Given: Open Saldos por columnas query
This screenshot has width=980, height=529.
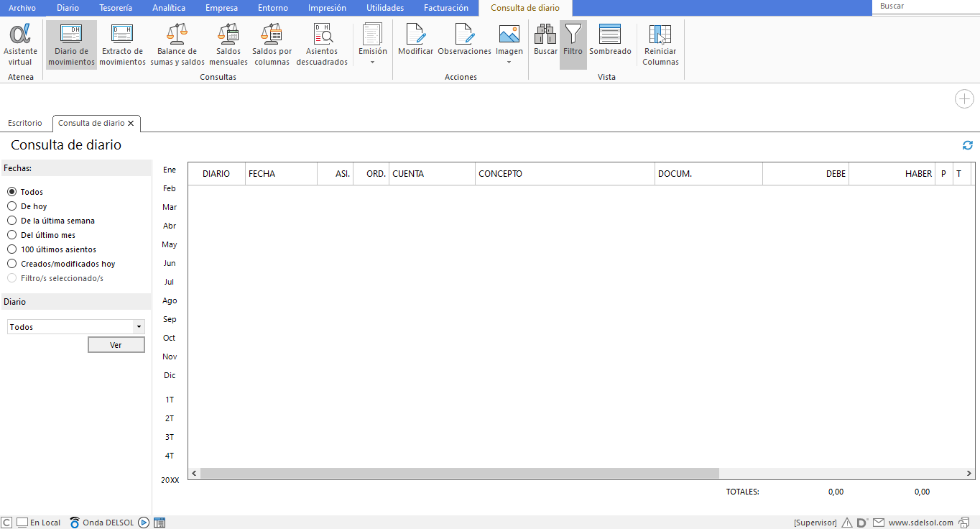Looking at the screenshot, I should point(272,45).
